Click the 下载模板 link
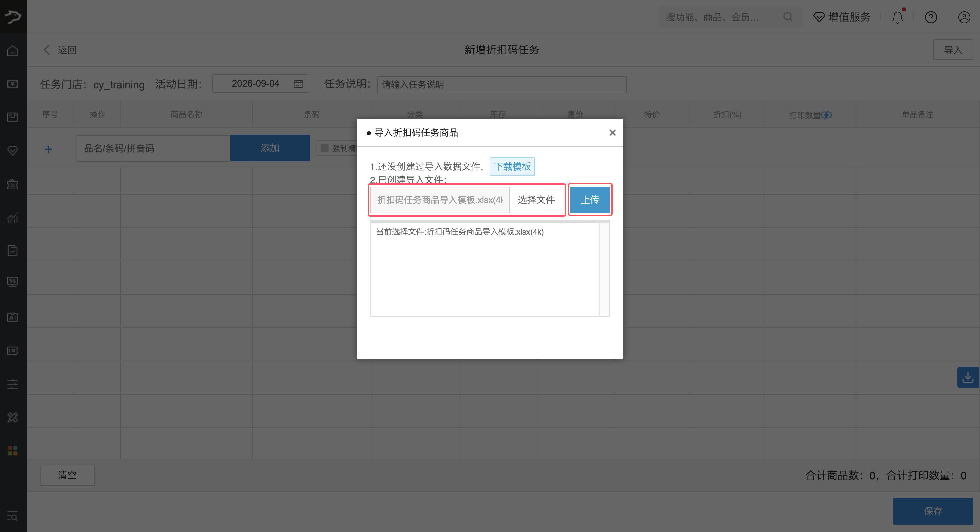Viewport: 980px width, 532px height. point(512,167)
